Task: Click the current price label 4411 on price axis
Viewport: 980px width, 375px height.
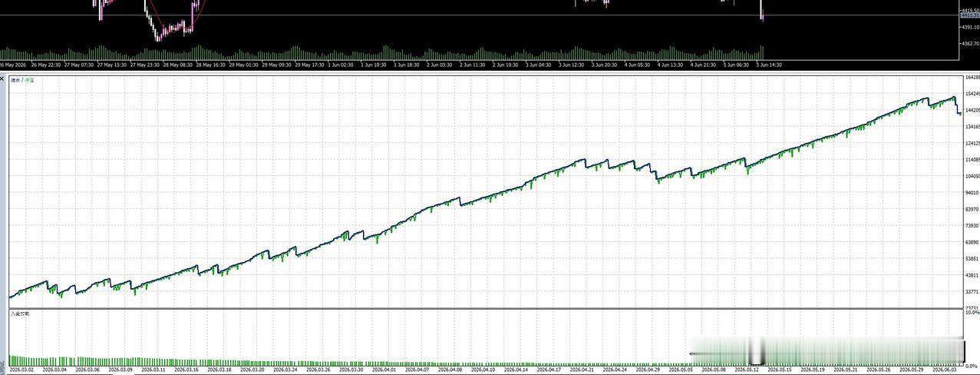Action: click(x=971, y=15)
